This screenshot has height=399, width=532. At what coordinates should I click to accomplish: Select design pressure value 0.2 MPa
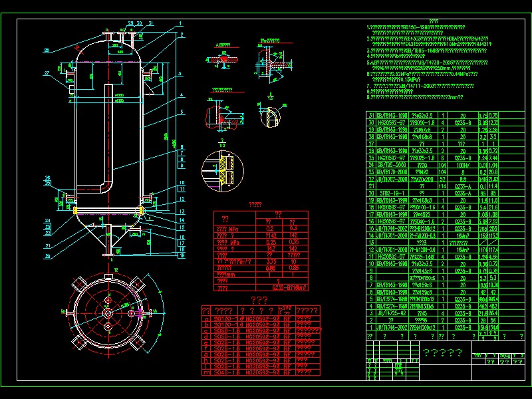click(269, 228)
